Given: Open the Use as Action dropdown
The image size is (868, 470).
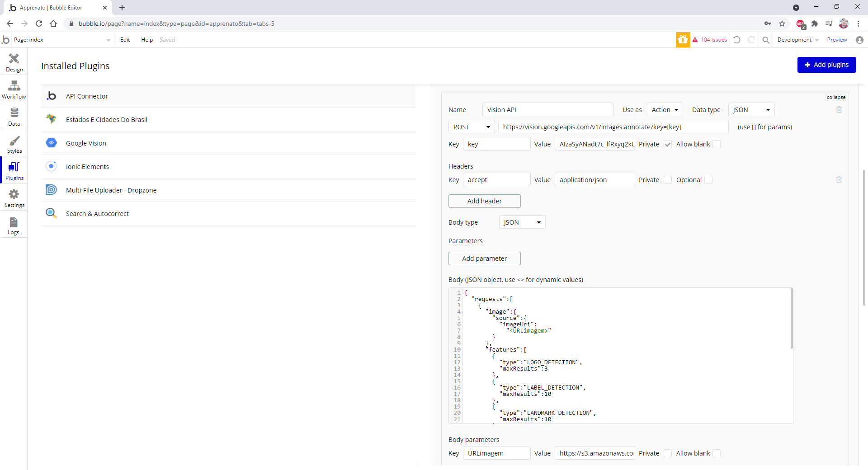Looking at the screenshot, I should (x=665, y=110).
